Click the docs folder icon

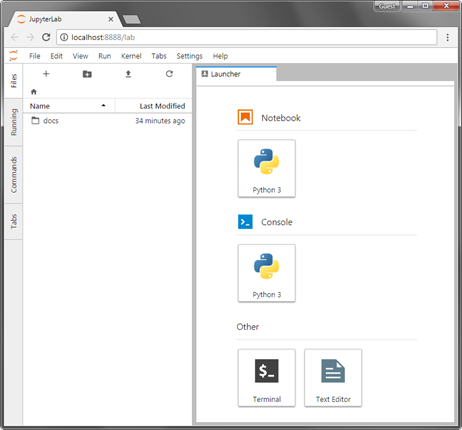(35, 120)
